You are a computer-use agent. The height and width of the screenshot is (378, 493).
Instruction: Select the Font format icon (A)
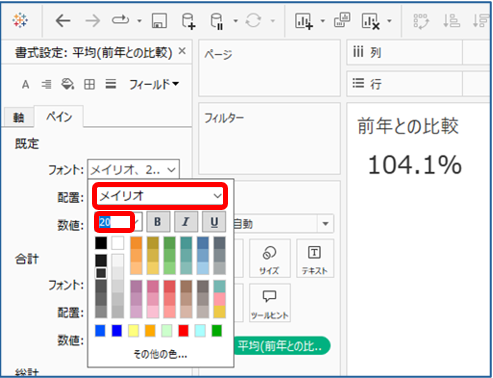click(x=25, y=85)
